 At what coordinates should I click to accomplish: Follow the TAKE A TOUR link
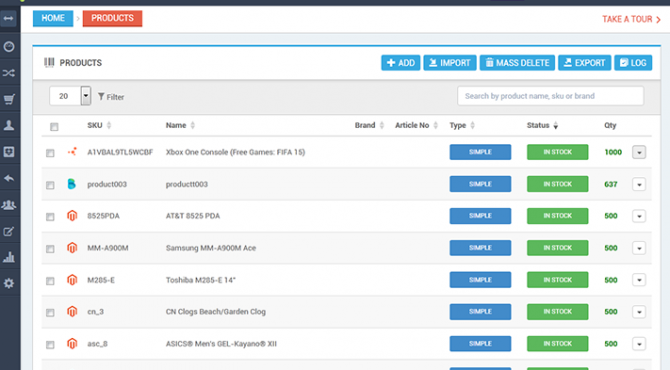point(632,19)
